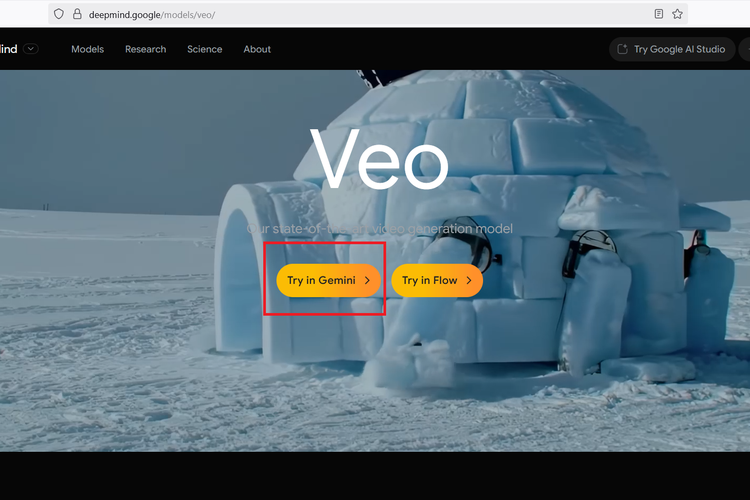This screenshot has width=750, height=500.
Task: Open the Science menu
Action: coord(205,49)
